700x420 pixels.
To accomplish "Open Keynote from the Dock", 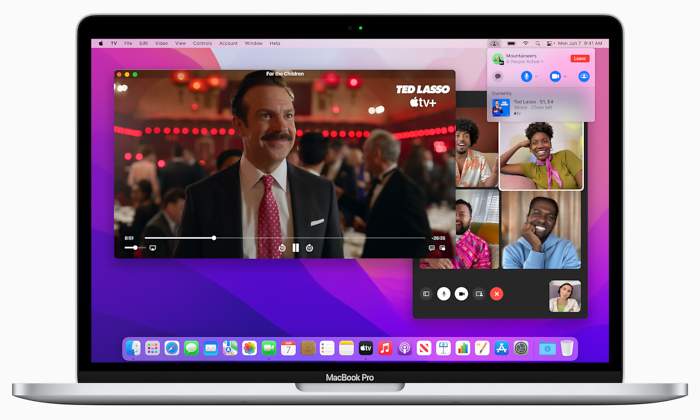I will pyautogui.click(x=443, y=348).
